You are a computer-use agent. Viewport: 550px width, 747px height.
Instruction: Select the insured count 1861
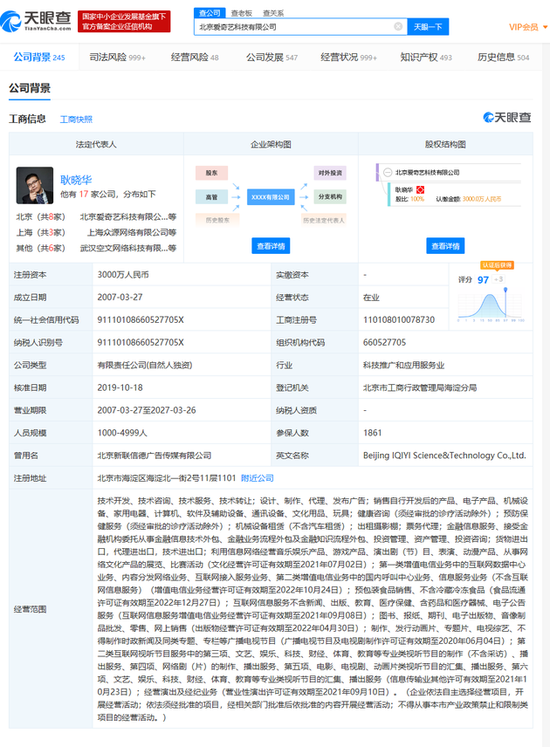coord(372,433)
